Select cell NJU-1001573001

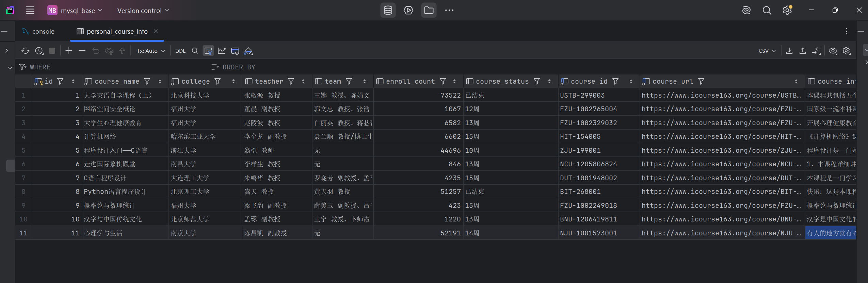[x=599, y=233]
